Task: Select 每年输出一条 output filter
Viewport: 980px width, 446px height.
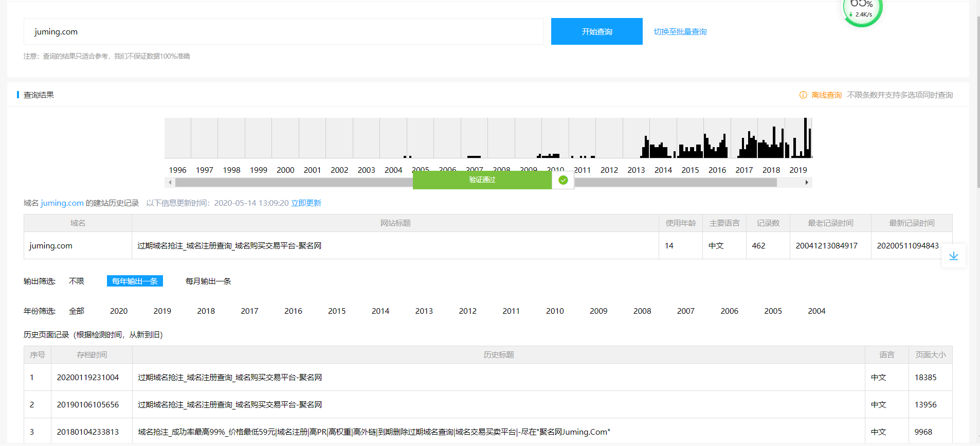Action: click(135, 281)
